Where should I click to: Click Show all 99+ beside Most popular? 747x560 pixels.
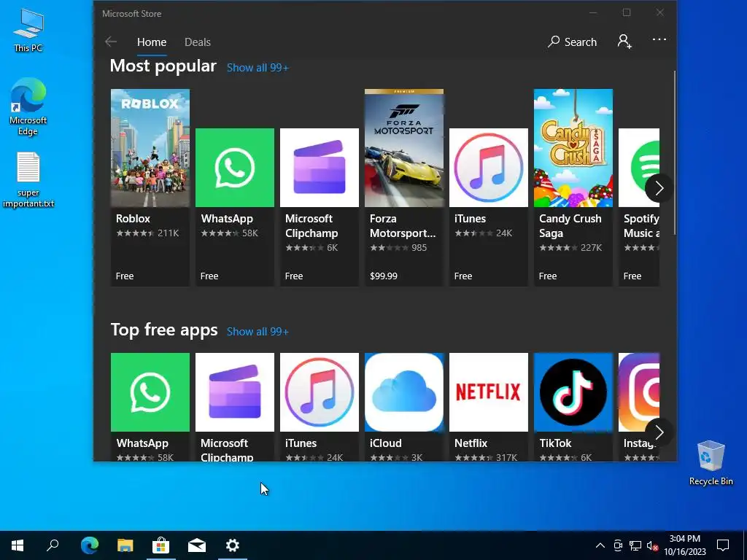point(258,68)
